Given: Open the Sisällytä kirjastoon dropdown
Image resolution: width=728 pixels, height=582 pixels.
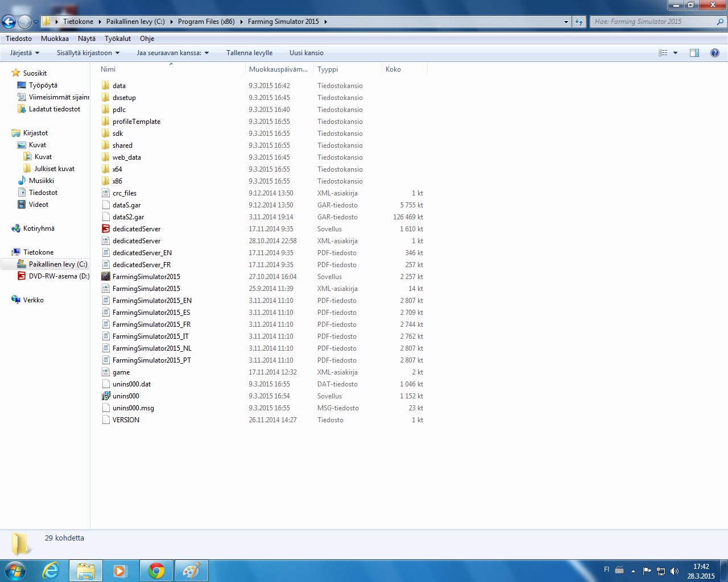Looking at the screenshot, I should [x=88, y=53].
